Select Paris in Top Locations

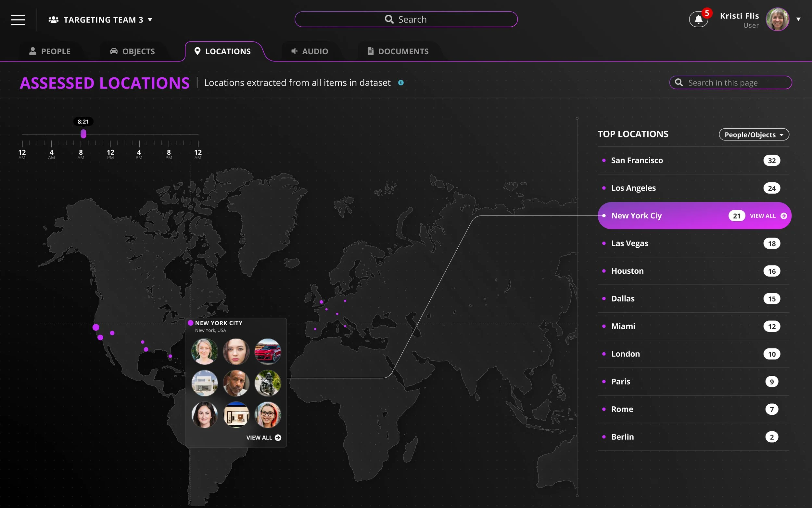[x=693, y=382]
